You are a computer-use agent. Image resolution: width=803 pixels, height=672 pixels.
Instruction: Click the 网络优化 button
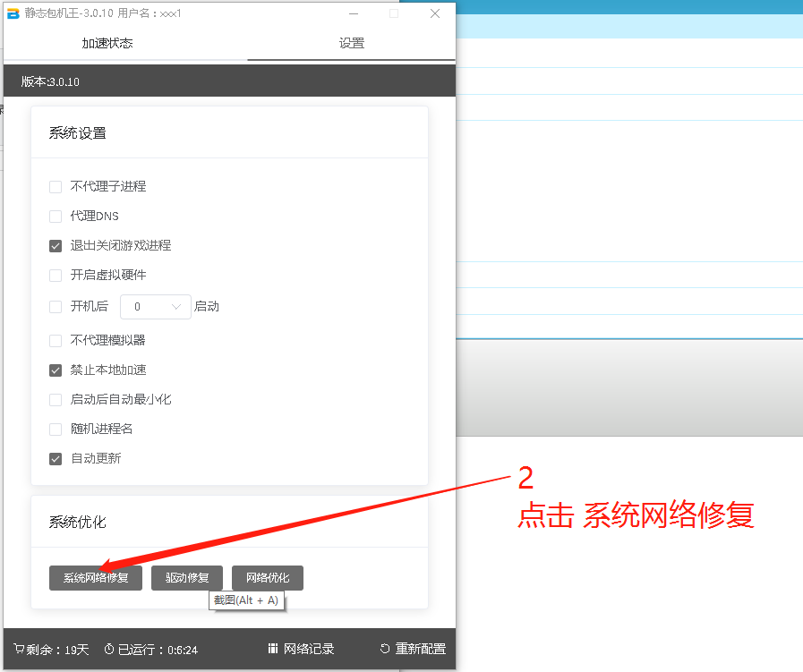tap(267, 578)
